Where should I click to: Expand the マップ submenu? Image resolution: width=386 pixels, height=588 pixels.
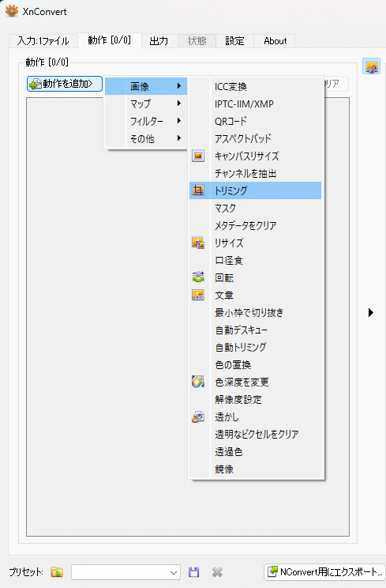[146, 104]
